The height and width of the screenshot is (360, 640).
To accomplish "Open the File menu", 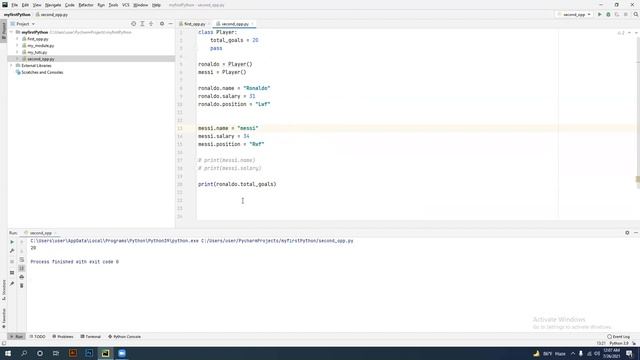I will [x=14, y=5].
